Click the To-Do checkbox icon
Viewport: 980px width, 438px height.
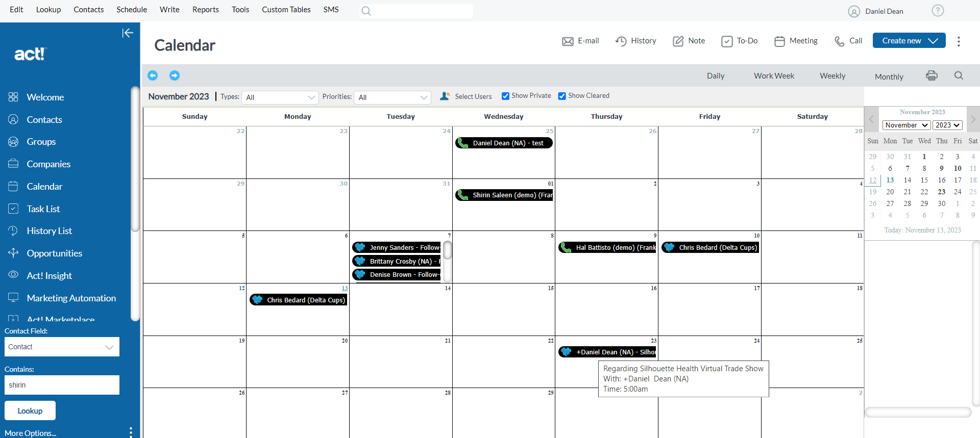[727, 41]
